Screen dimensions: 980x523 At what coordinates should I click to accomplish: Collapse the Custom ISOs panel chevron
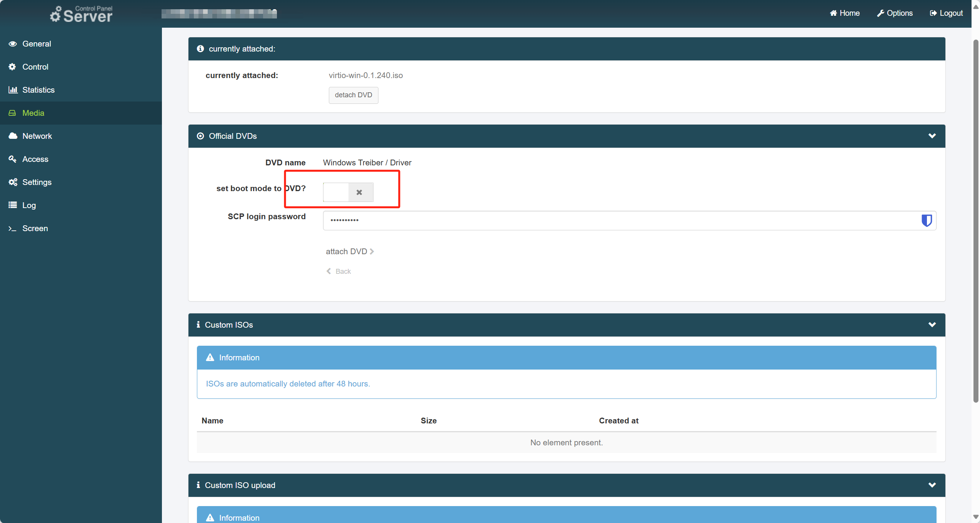(932, 325)
